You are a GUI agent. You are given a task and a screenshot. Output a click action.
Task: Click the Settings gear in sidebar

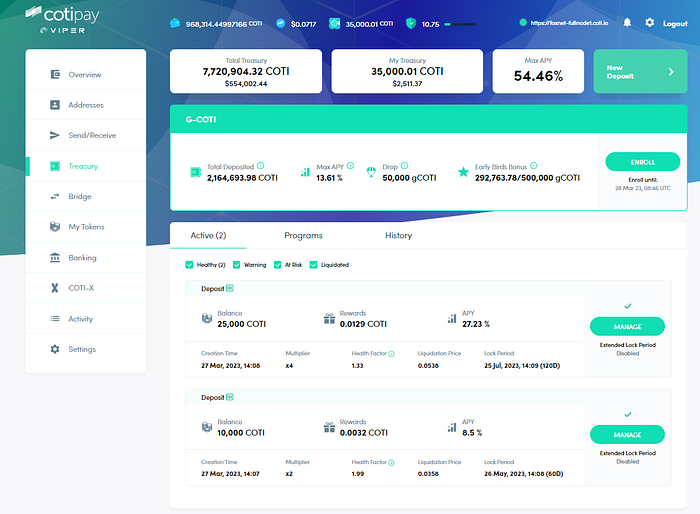click(x=55, y=349)
